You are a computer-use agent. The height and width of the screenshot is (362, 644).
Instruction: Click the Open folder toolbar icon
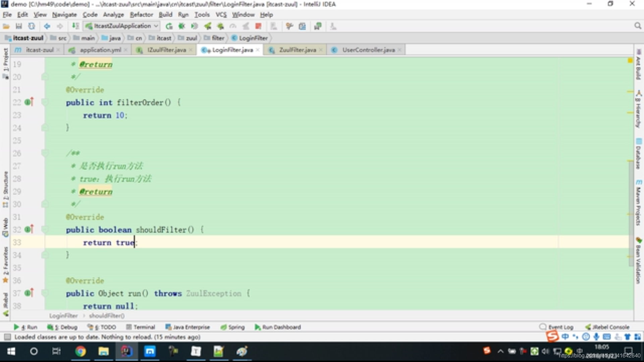pos(6,26)
